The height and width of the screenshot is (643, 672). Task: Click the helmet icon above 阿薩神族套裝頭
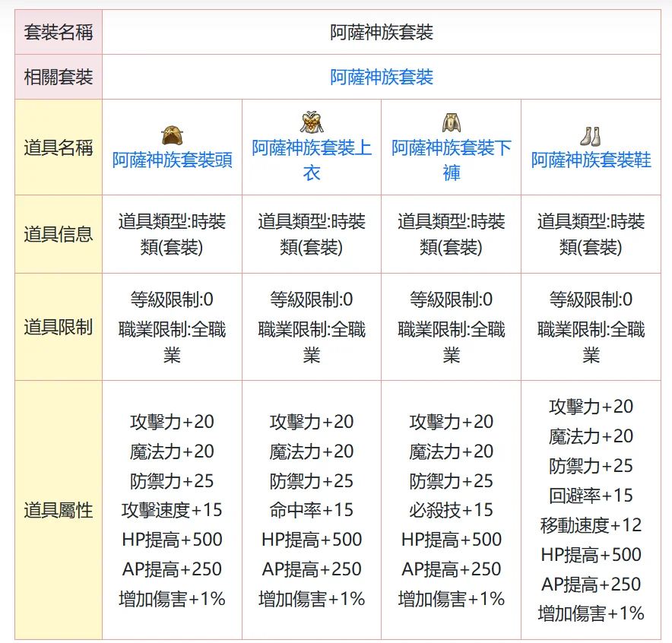pos(173,136)
